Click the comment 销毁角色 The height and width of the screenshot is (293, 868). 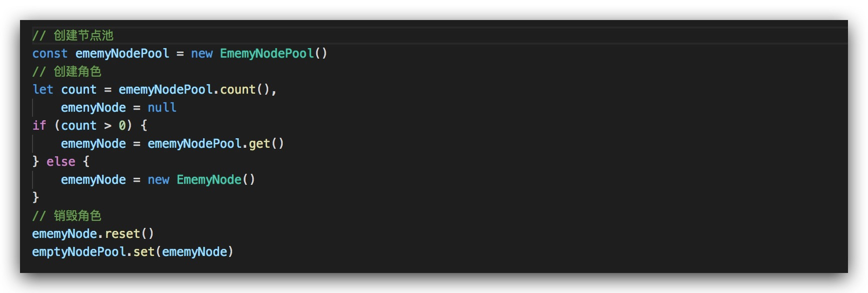click(67, 216)
